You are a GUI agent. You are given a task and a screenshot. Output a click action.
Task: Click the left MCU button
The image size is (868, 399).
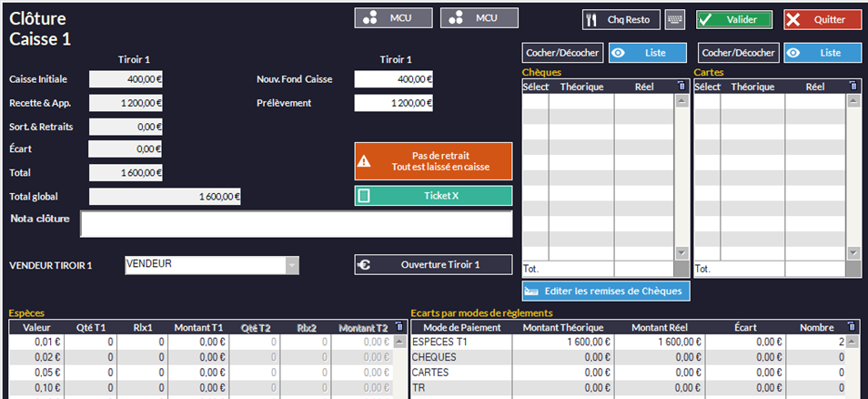point(393,18)
